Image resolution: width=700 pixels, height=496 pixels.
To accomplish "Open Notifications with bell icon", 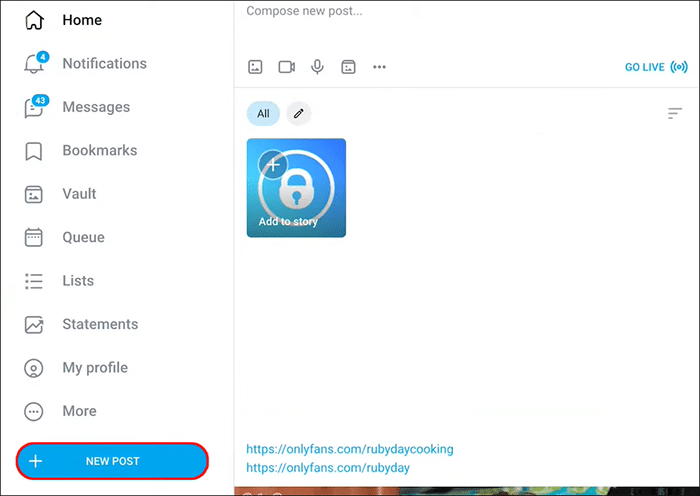I will 103,64.
